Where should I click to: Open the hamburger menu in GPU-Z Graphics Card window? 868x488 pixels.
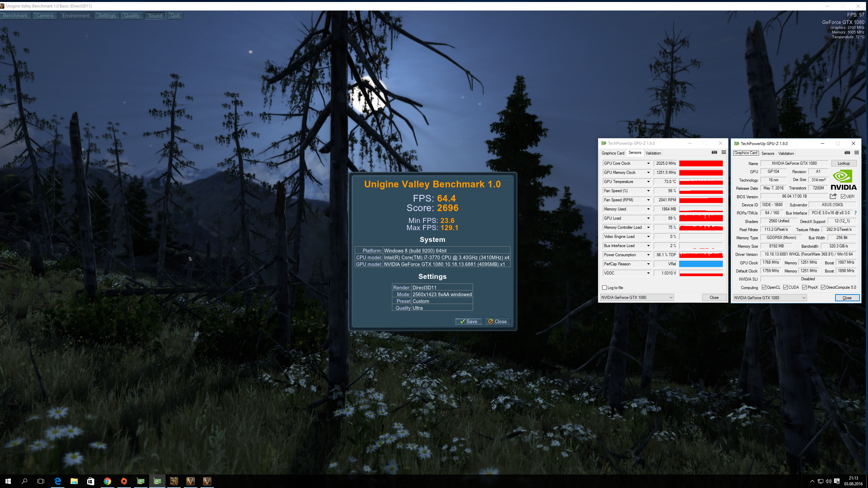(x=856, y=153)
